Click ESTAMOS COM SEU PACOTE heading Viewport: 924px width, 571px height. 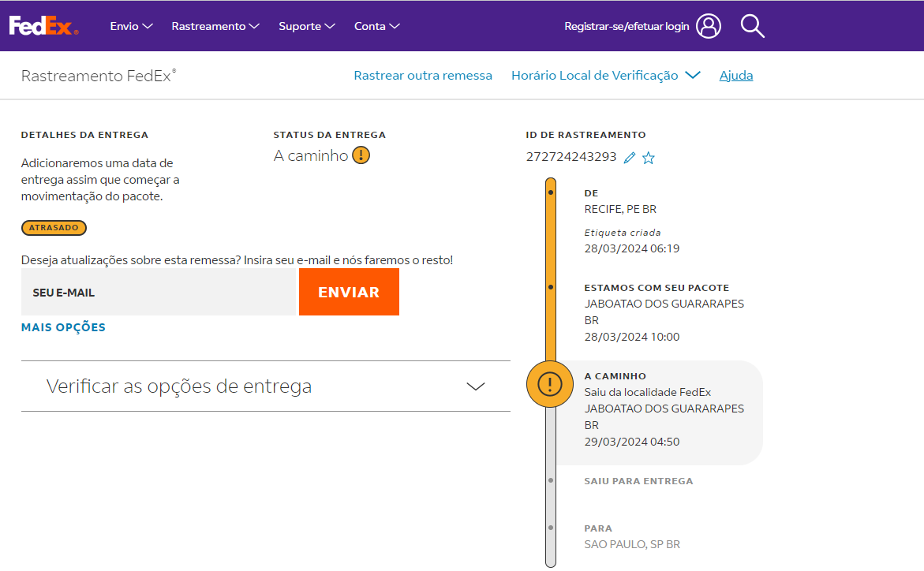coord(657,288)
